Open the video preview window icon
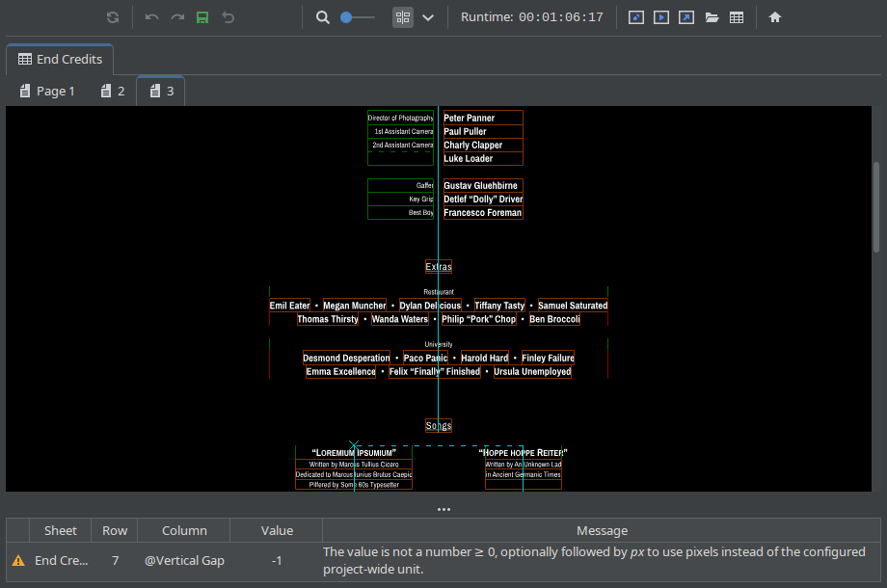The image size is (887, 588). point(661,17)
